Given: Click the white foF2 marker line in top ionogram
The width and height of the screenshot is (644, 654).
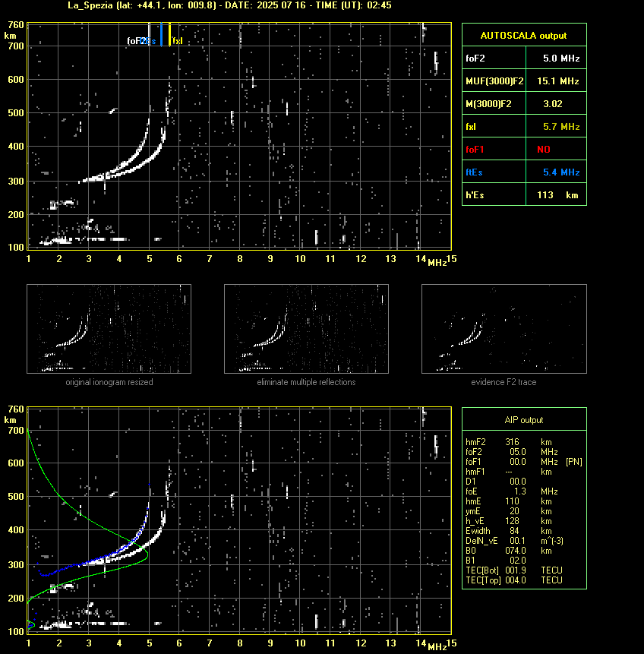Looking at the screenshot, I should (x=150, y=34).
